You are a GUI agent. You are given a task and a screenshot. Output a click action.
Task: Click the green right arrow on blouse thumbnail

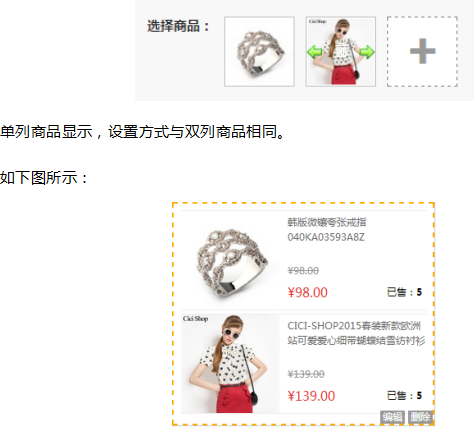367,52
